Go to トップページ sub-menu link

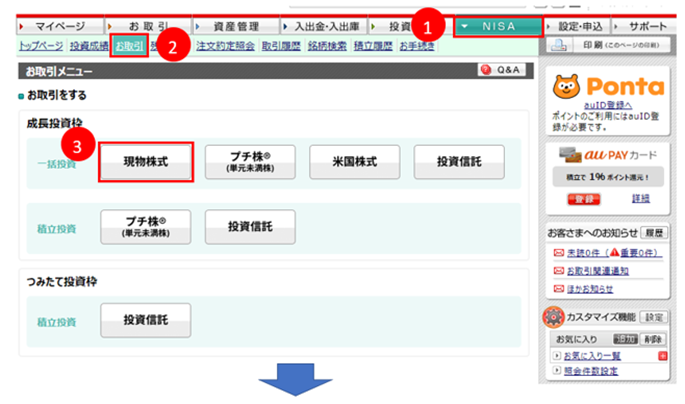point(41,46)
